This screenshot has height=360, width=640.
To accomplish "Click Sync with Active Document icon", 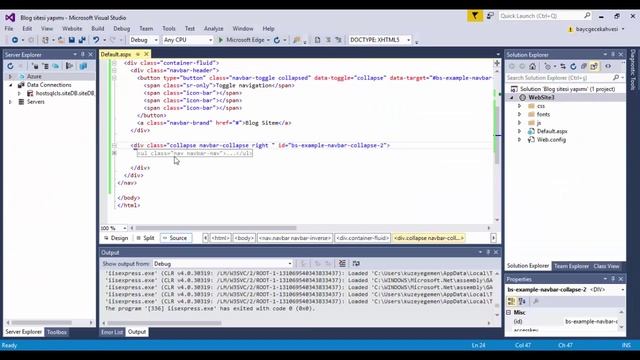I will (x=563, y=67).
